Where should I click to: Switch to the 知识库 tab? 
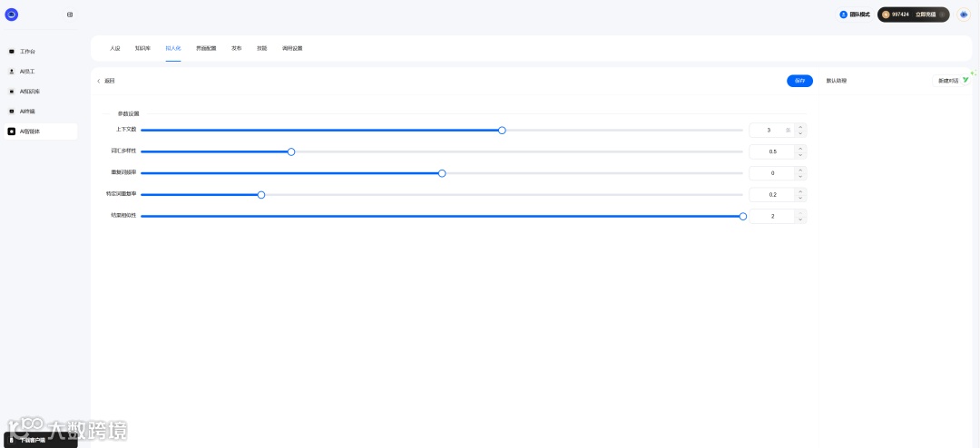pyautogui.click(x=142, y=48)
